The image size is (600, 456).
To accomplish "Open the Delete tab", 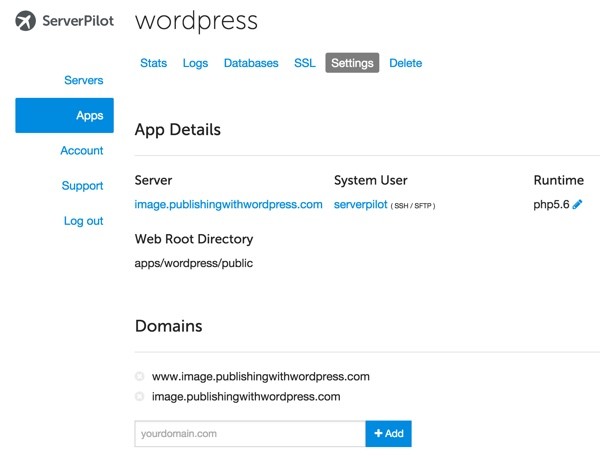I will coord(406,63).
